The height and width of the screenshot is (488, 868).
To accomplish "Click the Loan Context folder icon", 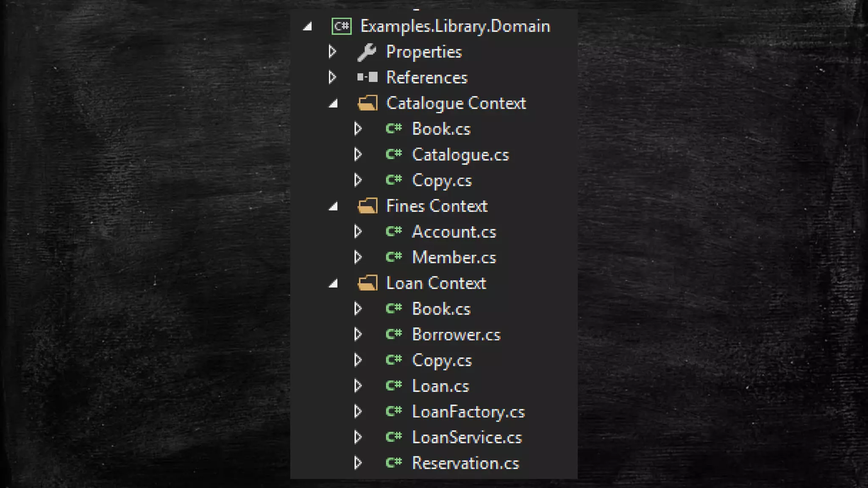I will tap(367, 283).
